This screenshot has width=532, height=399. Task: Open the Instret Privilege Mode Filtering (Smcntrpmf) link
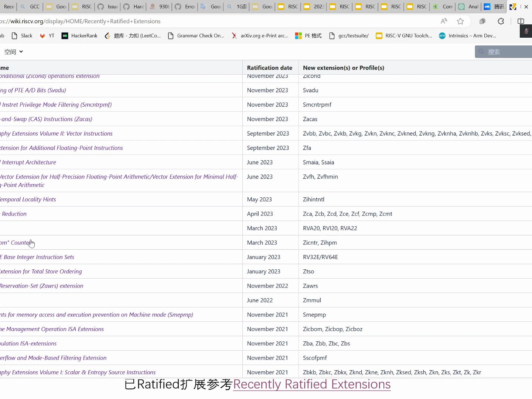56,105
